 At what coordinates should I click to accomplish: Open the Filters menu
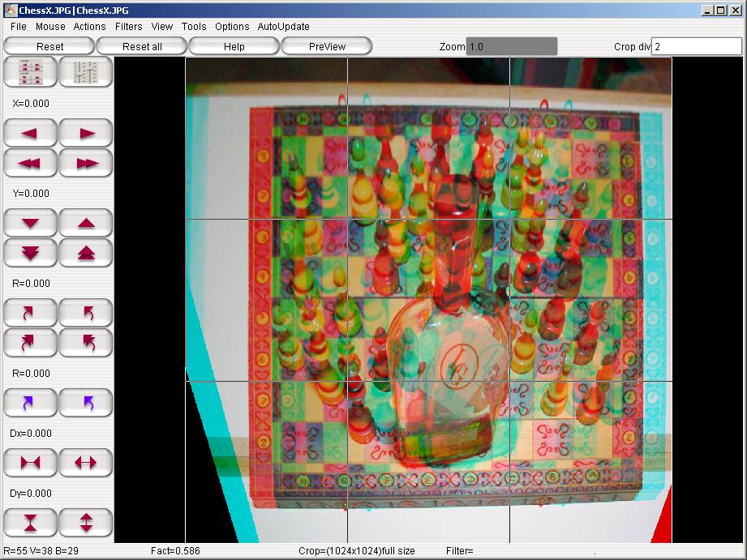point(129,27)
